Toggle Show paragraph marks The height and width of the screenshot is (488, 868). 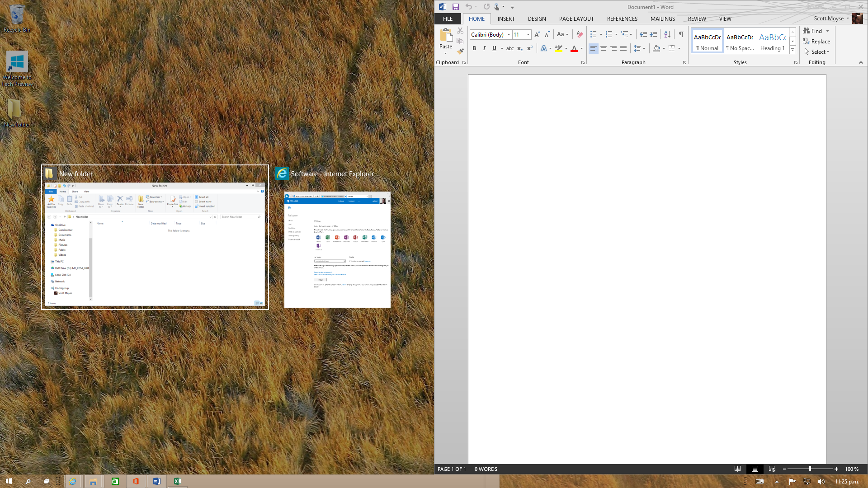point(681,34)
